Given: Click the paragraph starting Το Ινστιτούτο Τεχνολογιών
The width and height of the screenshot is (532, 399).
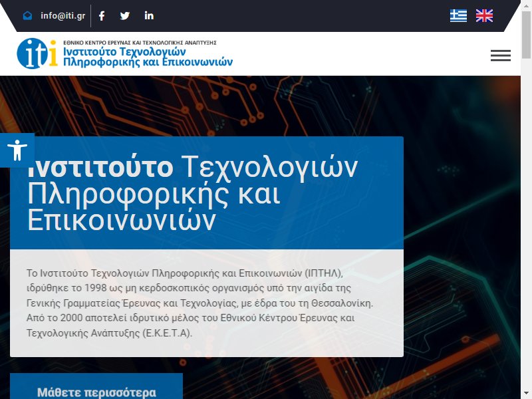Looking at the screenshot, I should click(200, 303).
